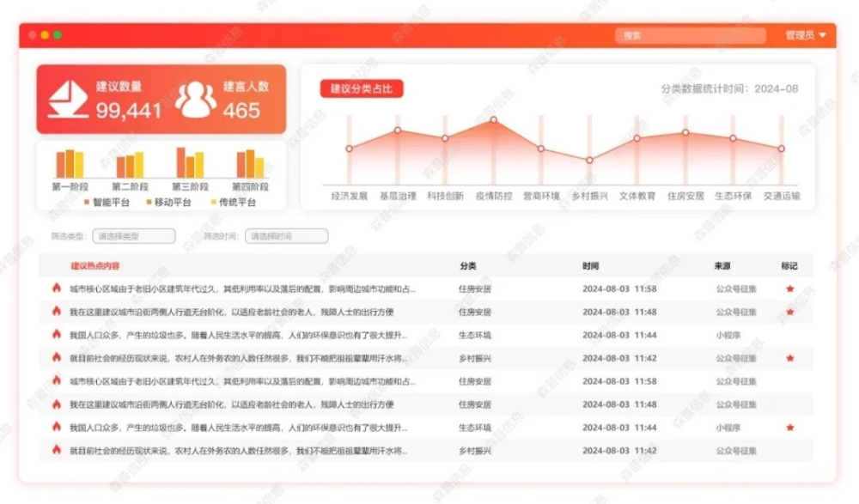
Task: Click the 乡村振兴 data point on line chart
Action: pyautogui.click(x=589, y=161)
